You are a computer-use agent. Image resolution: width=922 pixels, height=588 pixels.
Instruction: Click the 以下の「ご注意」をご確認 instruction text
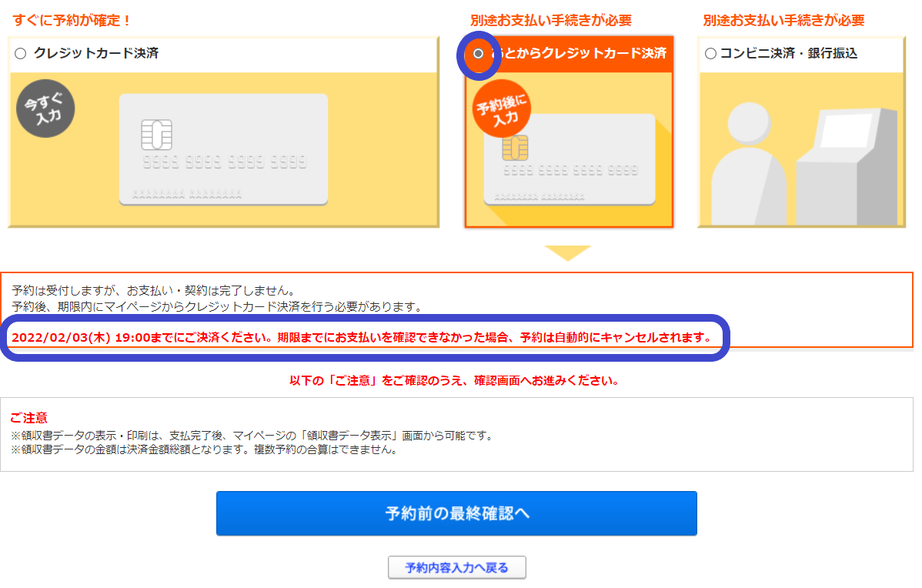pos(456,380)
